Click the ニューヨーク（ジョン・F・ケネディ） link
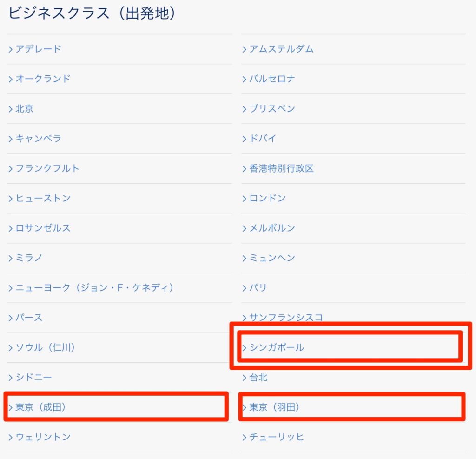This screenshot has width=476, height=459. [x=95, y=288]
